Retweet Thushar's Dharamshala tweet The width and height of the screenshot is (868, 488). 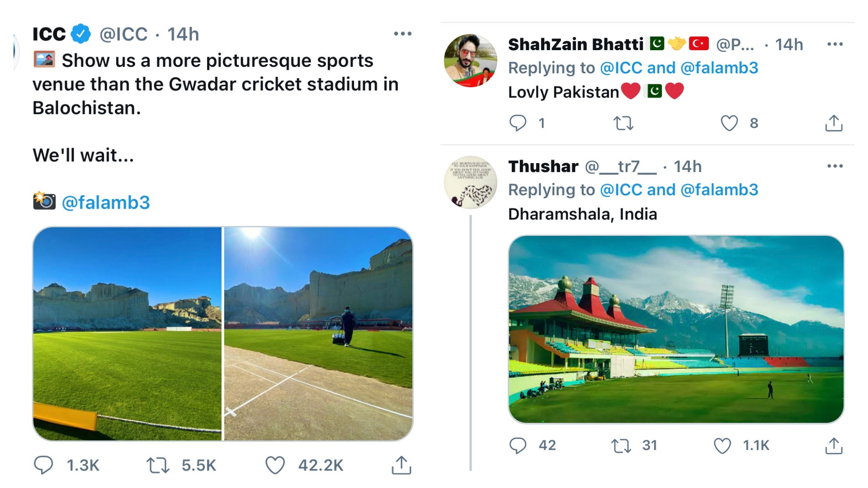[x=621, y=446]
